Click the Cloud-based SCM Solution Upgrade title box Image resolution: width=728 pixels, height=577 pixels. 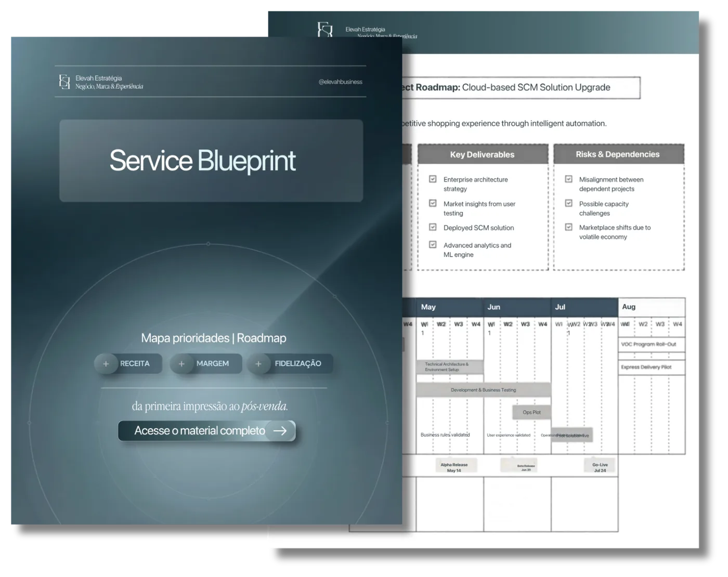tap(520, 88)
